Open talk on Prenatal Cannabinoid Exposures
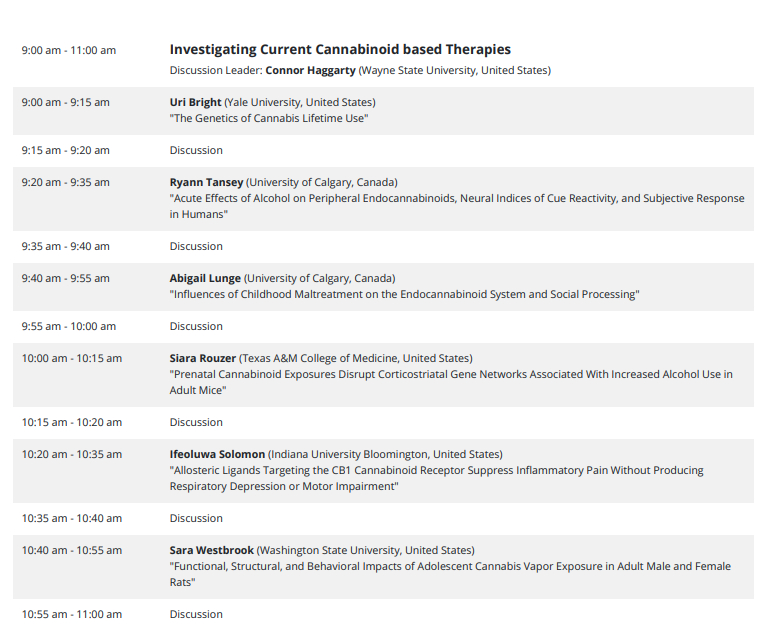 (x=450, y=374)
